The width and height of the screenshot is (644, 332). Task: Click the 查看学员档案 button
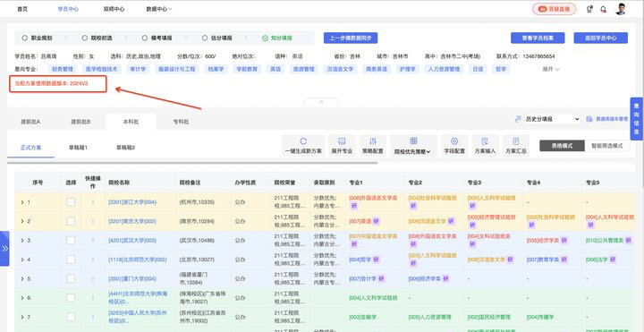pos(538,38)
